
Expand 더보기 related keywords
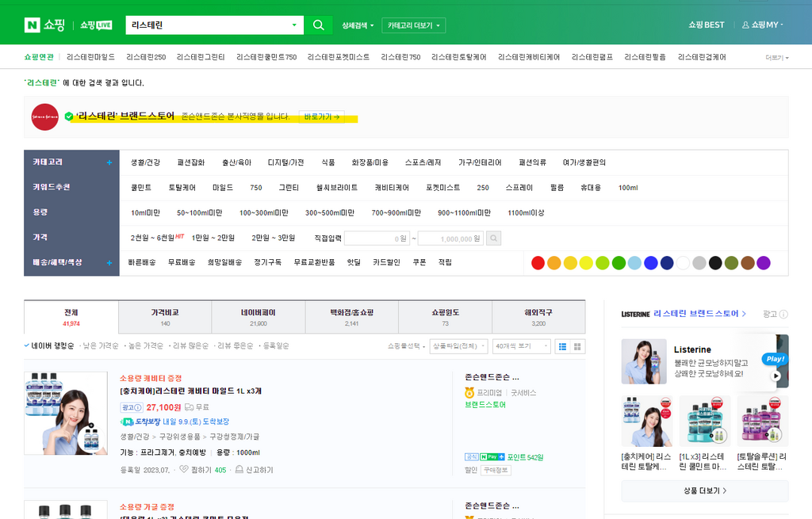[777, 57]
